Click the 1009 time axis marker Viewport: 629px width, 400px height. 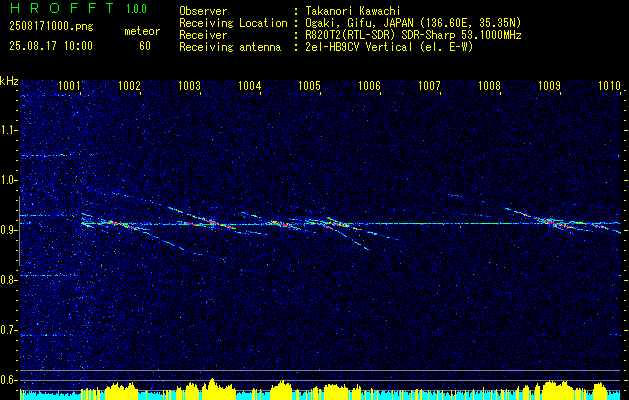[549, 85]
